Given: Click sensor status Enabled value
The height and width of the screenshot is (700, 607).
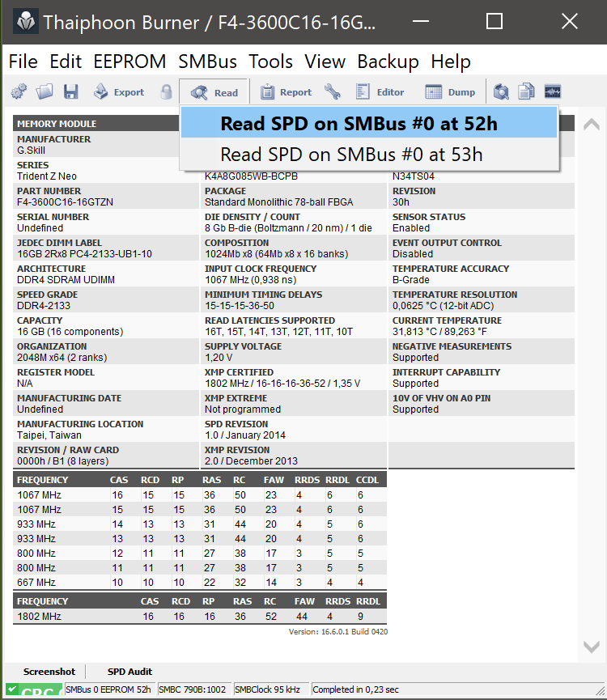Looking at the screenshot, I should tap(411, 228).
